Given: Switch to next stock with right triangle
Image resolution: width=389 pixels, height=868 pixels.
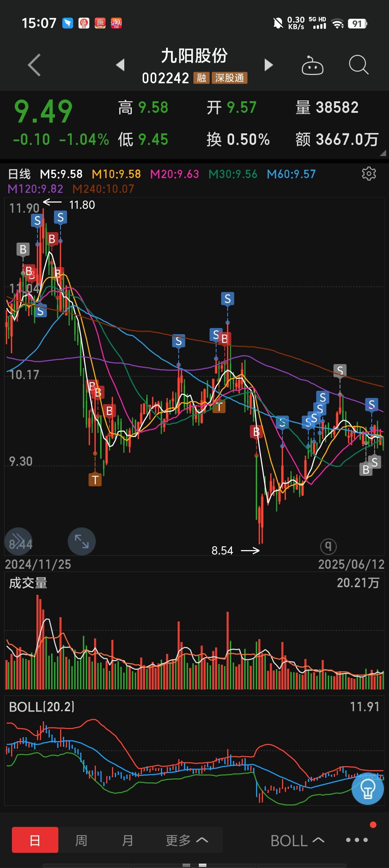Looking at the screenshot, I should (269, 65).
